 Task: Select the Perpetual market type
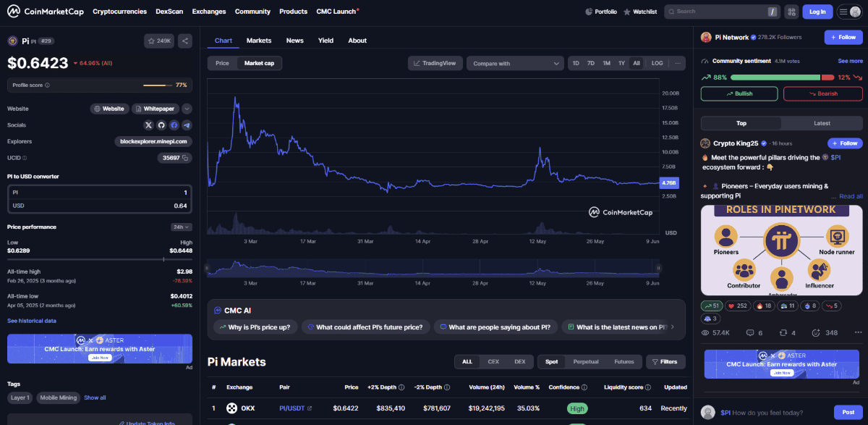coord(585,361)
